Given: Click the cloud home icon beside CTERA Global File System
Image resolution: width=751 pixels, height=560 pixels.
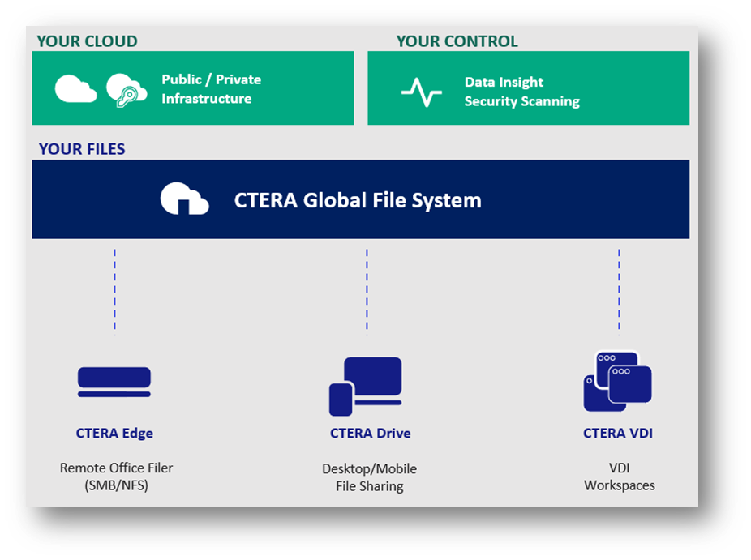Looking at the screenshot, I should pos(184,199).
